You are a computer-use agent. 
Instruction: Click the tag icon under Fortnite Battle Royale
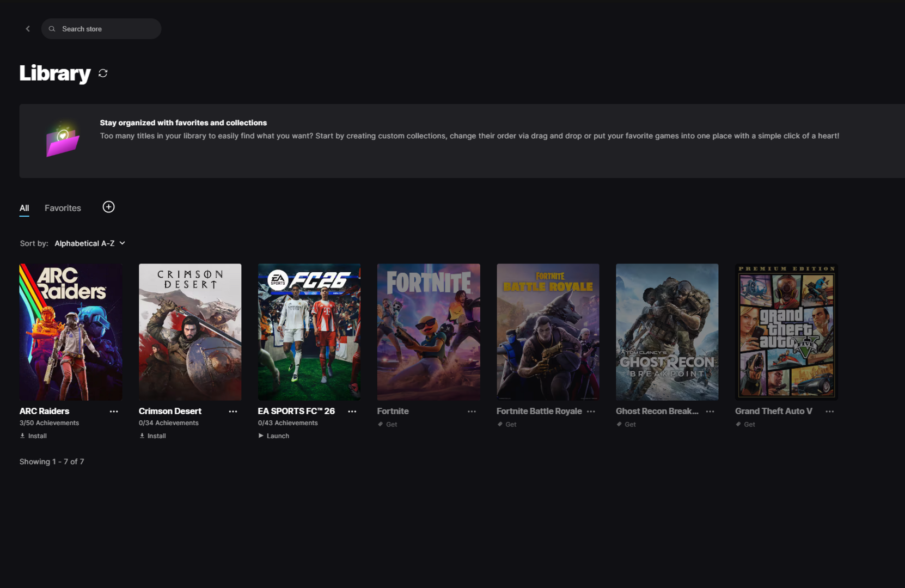(x=500, y=424)
